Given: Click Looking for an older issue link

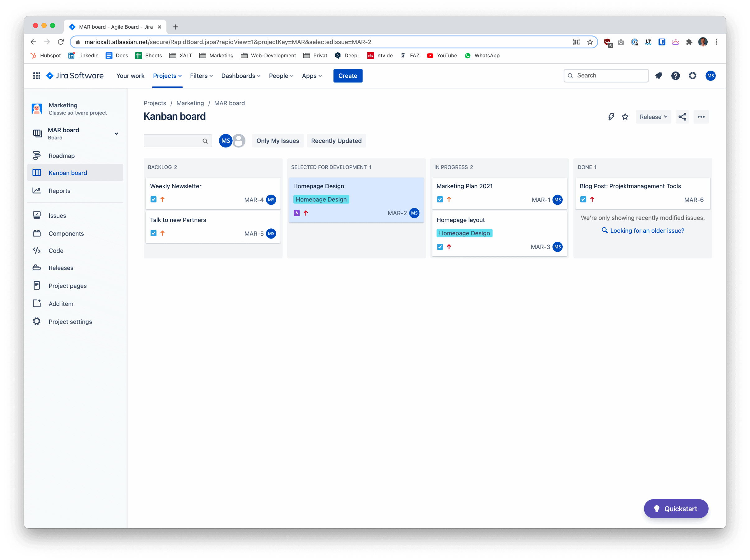Looking at the screenshot, I should tap(647, 231).
